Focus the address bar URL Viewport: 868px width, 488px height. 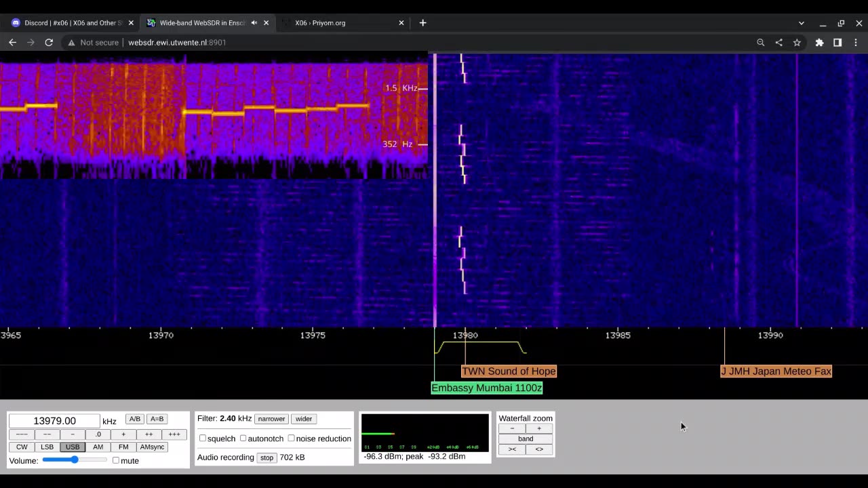tap(177, 42)
